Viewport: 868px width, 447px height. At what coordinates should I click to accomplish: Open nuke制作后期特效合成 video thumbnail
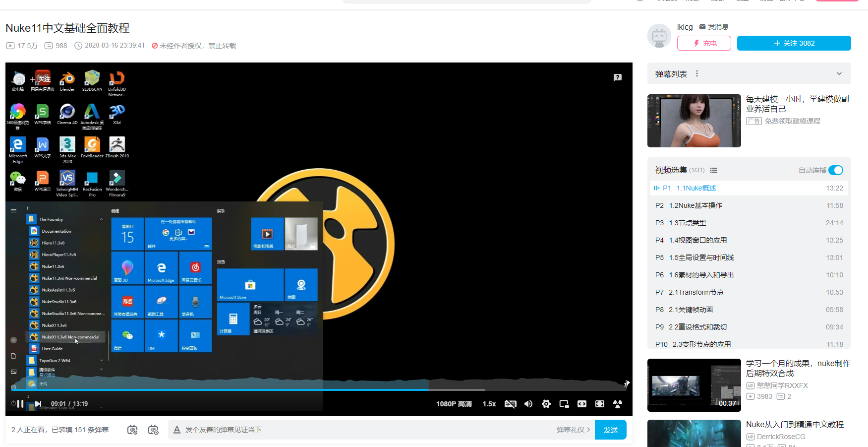[x=694, y=385]
